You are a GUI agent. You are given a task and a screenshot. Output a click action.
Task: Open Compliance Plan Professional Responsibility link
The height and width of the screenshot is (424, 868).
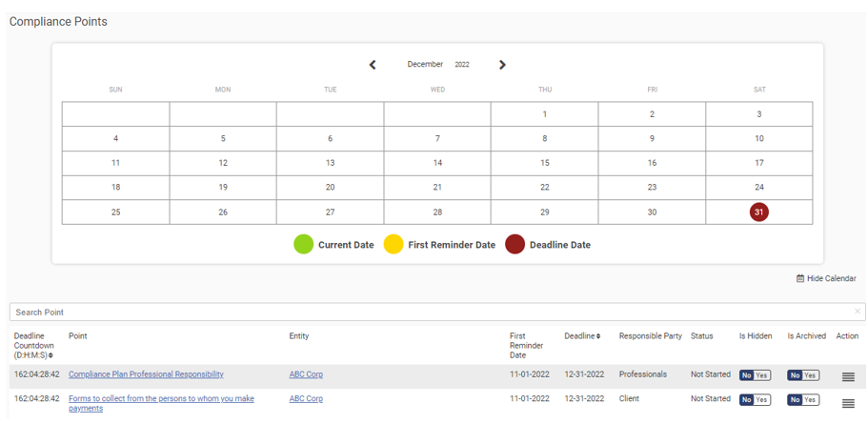[x=146, y=374]
